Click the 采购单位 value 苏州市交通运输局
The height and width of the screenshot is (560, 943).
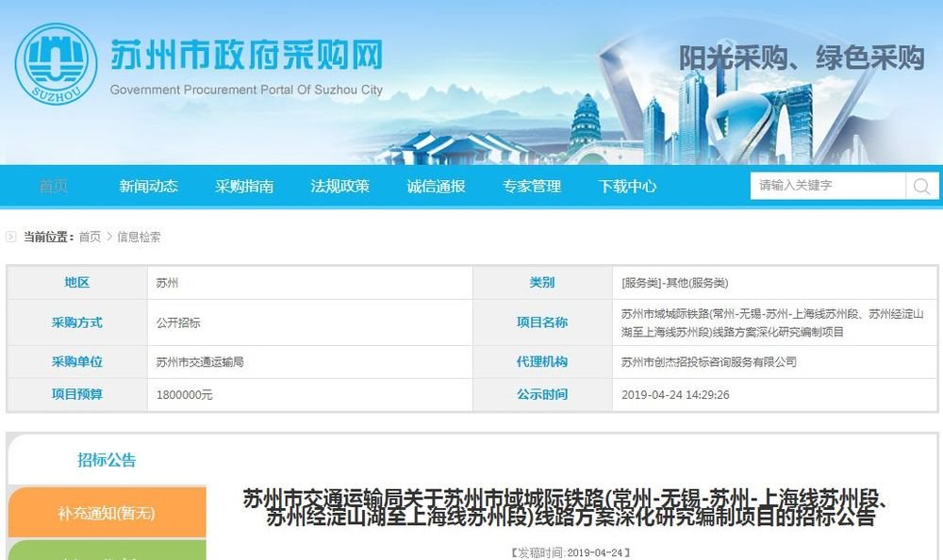(200, 362)
